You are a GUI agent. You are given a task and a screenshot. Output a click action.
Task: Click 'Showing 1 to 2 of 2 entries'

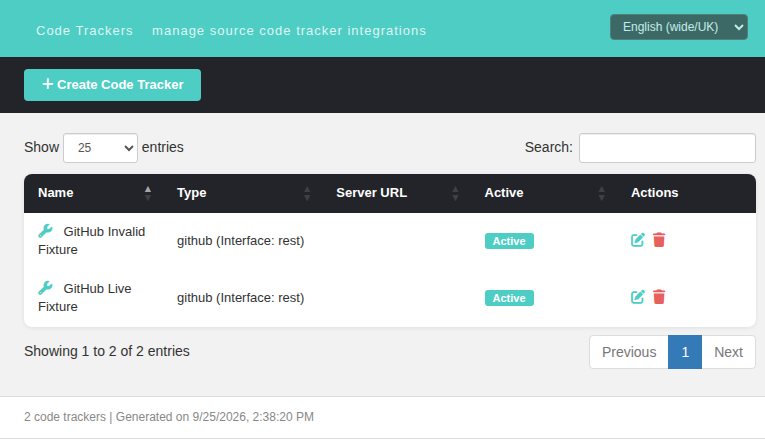point(107,351)
